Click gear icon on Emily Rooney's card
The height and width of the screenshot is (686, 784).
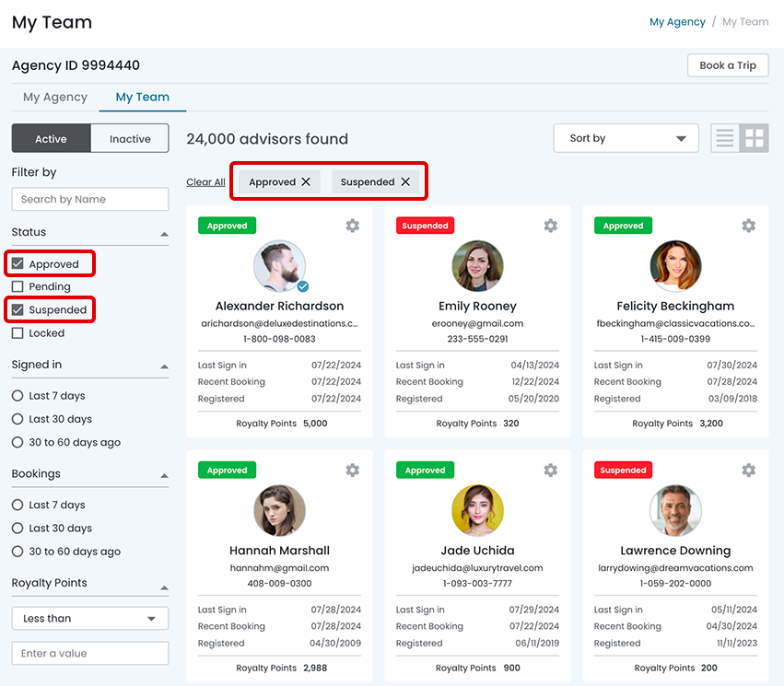550,226
